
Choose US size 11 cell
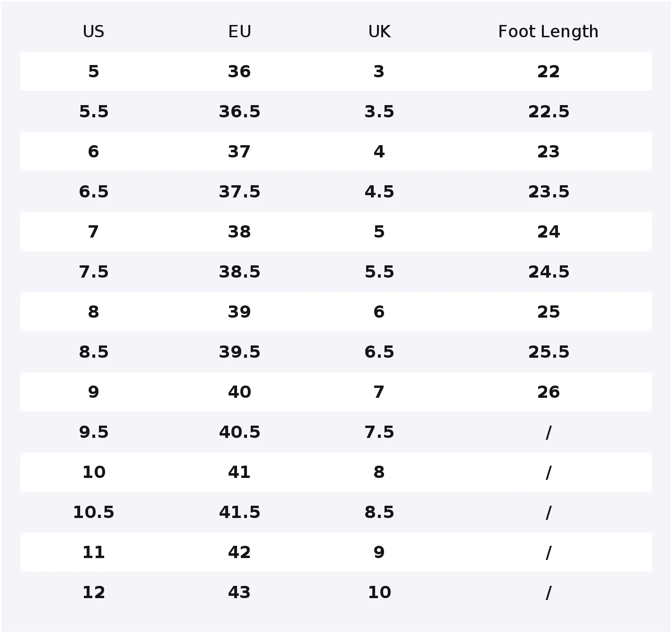[93, 552]
